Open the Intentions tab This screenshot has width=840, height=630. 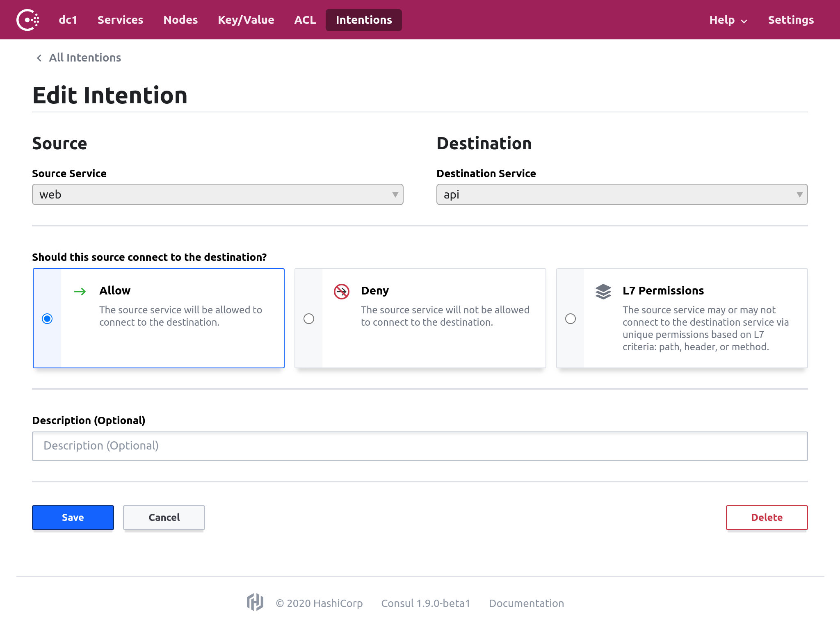[364, 20]
